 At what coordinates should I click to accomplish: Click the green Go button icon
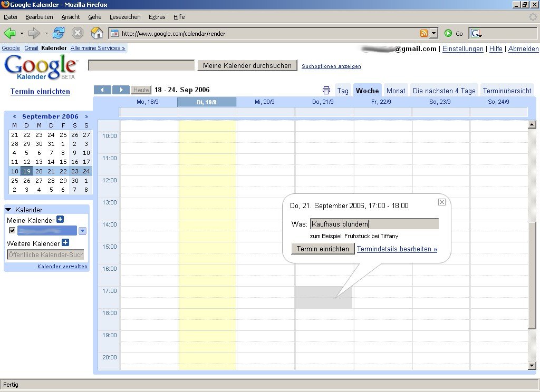pos(448,33)
